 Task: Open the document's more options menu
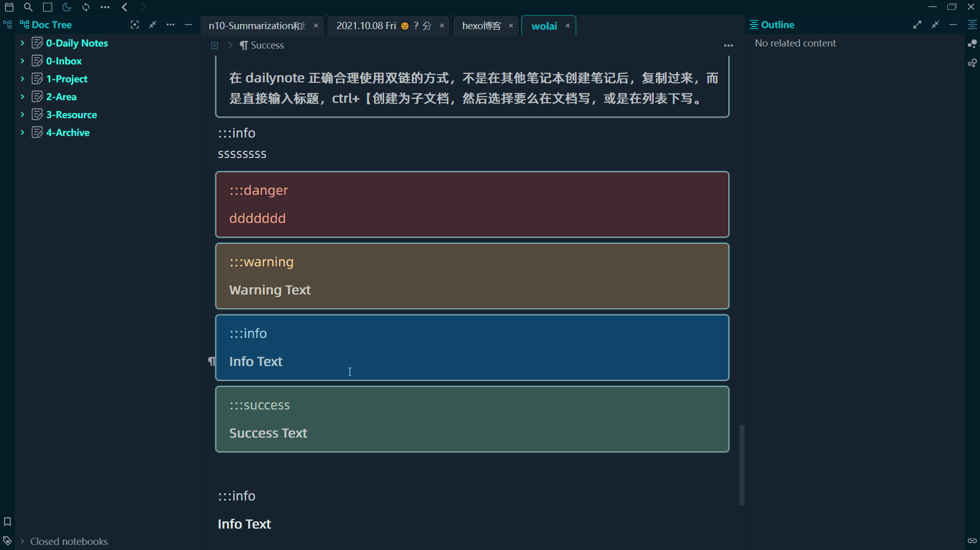pos(728,45)
